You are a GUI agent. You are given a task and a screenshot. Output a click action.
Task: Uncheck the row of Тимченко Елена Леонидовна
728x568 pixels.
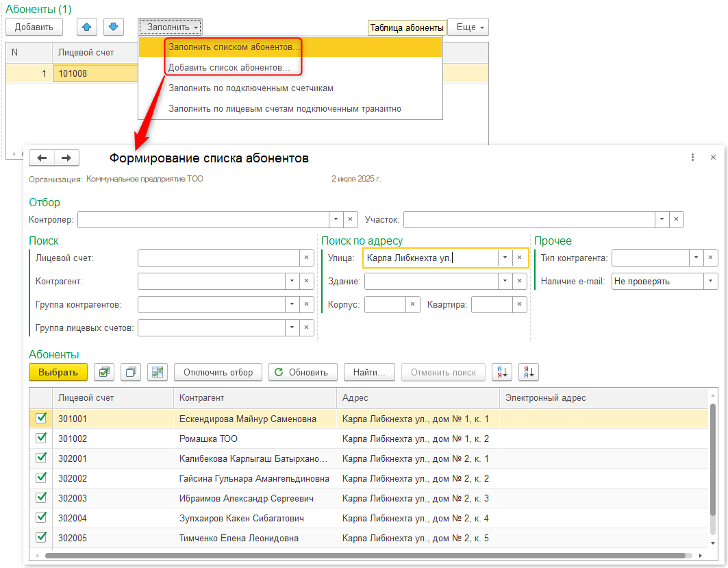click(x=41, y=537)
